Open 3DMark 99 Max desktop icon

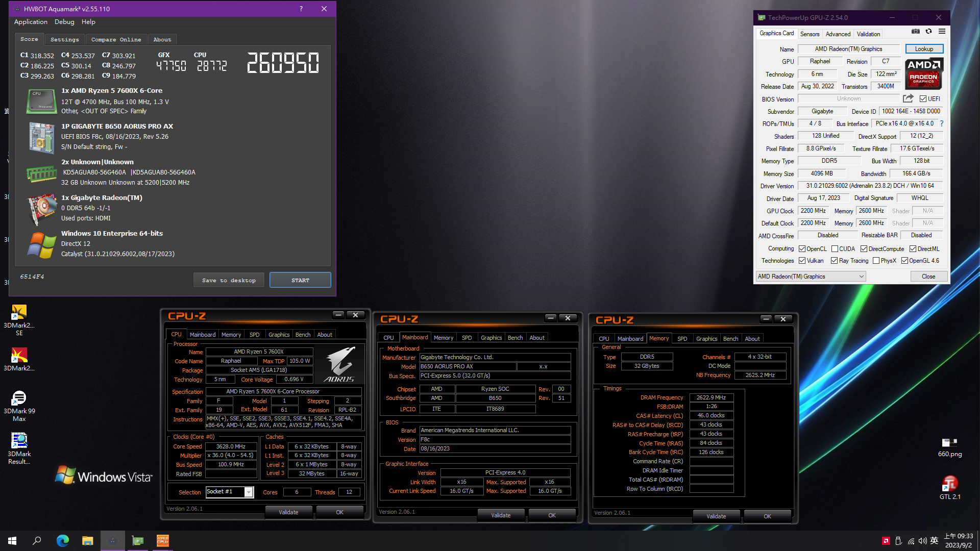pyautogui.click(x=19, y=406)
